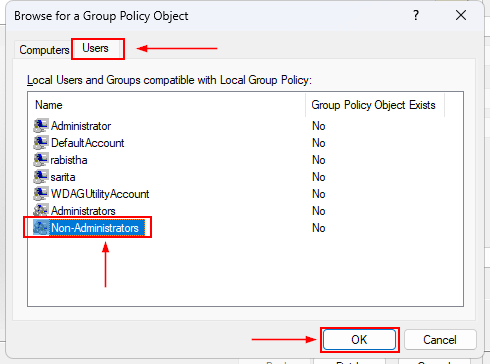
Task: Select the rabistha entry name
Action: (x=69, y=160)
